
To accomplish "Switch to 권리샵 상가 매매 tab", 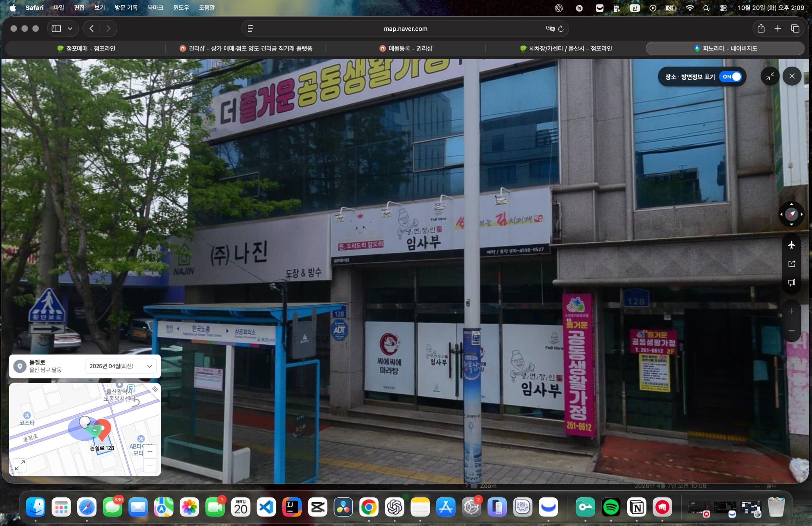I will (246, 48).
